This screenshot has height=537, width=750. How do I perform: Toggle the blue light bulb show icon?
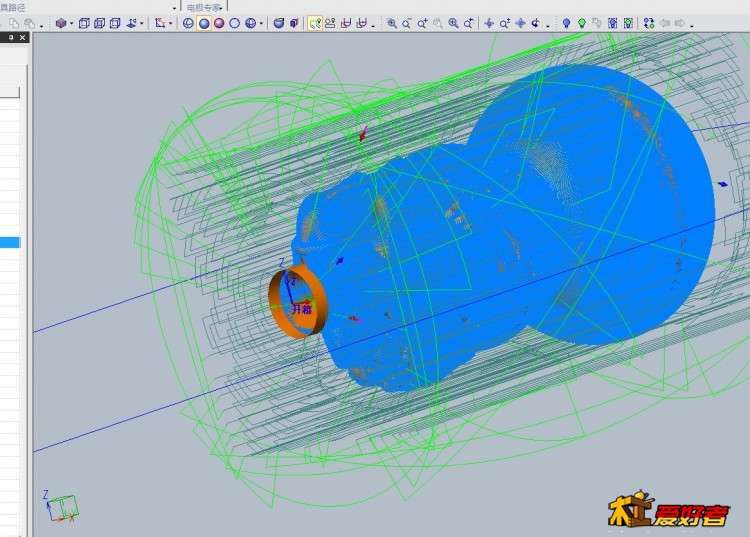pos(566,23)
